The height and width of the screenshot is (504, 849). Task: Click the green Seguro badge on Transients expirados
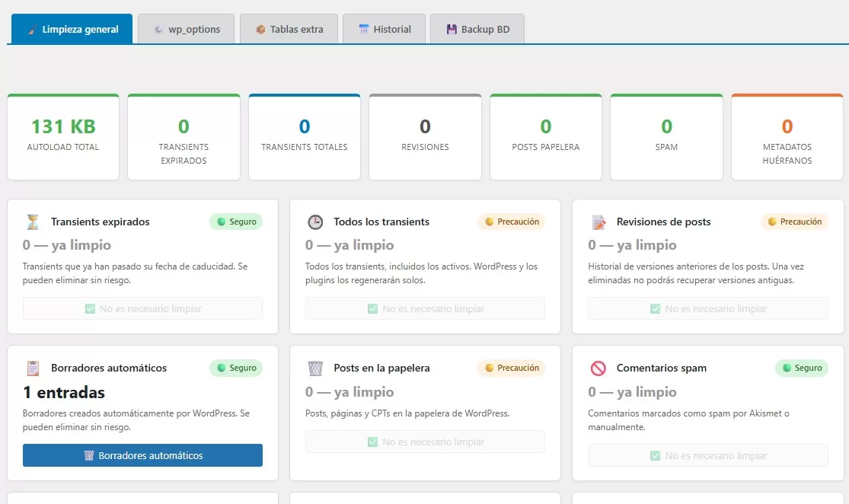pyautogui.click(x=236, y=222)
